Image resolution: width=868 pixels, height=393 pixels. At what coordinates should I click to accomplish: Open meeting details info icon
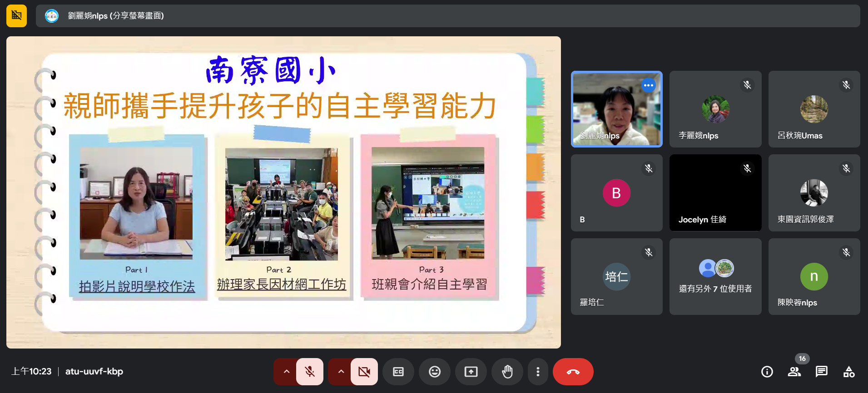tap(767, 372)
